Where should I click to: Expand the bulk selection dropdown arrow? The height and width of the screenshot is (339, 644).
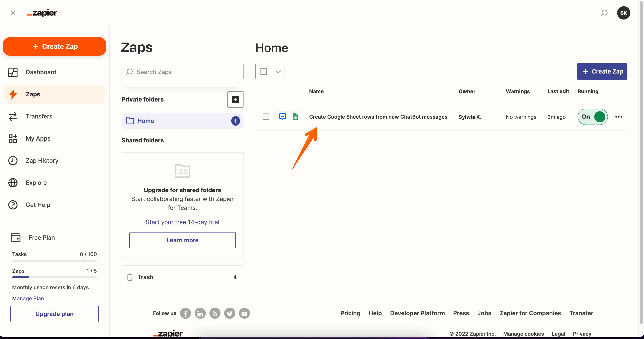278,71
